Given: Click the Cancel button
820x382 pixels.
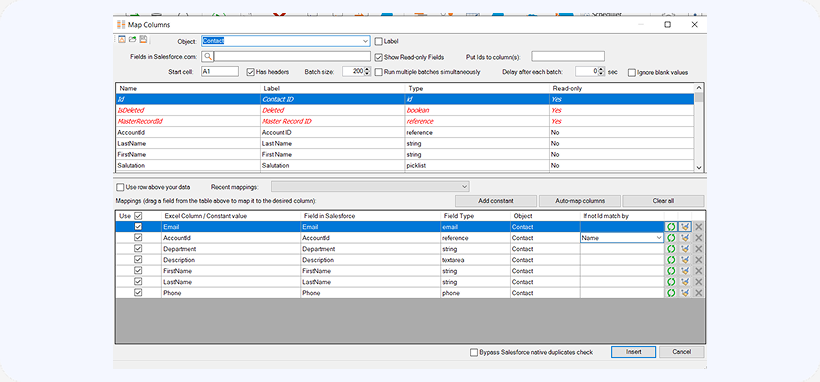Looking at the screenshot, I should coord(681,352).
